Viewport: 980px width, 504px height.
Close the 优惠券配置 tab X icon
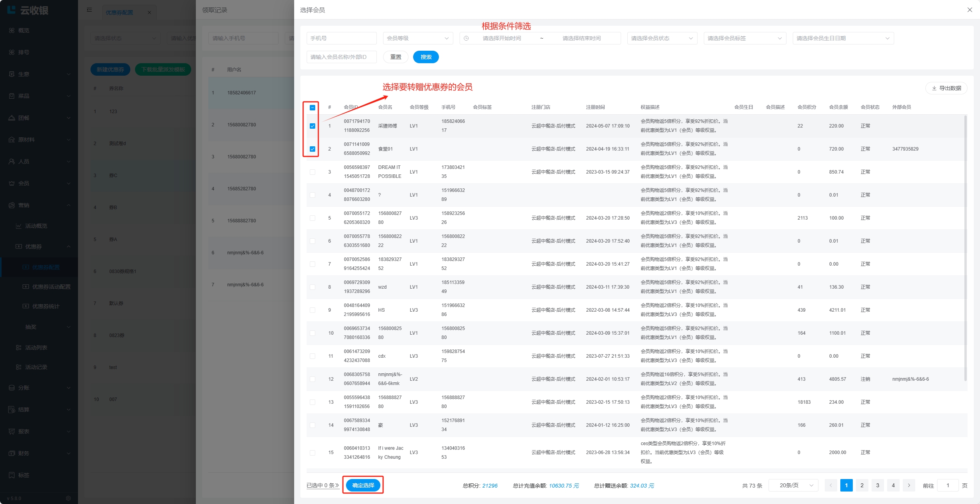[x=149, y=12]
